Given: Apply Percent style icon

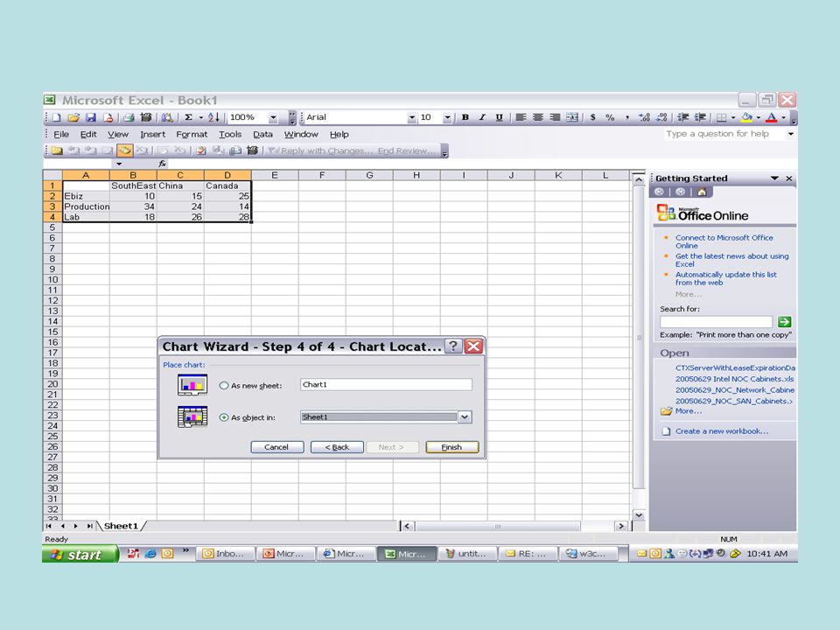Looking at the screenshot, I should (x=610, y=117).
